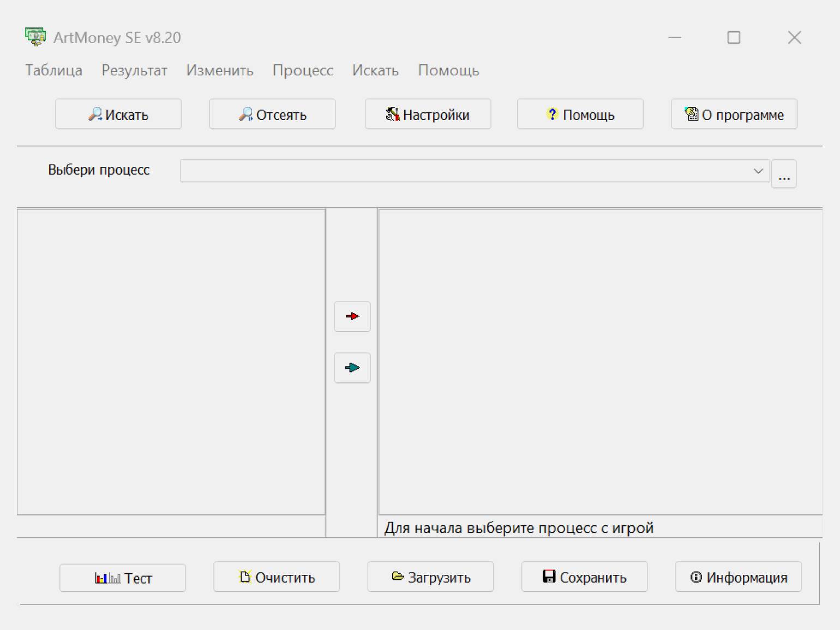This screenshot has height=630, width=840.
Task: Click the Загрузить load button
Action: pos(430,577)
